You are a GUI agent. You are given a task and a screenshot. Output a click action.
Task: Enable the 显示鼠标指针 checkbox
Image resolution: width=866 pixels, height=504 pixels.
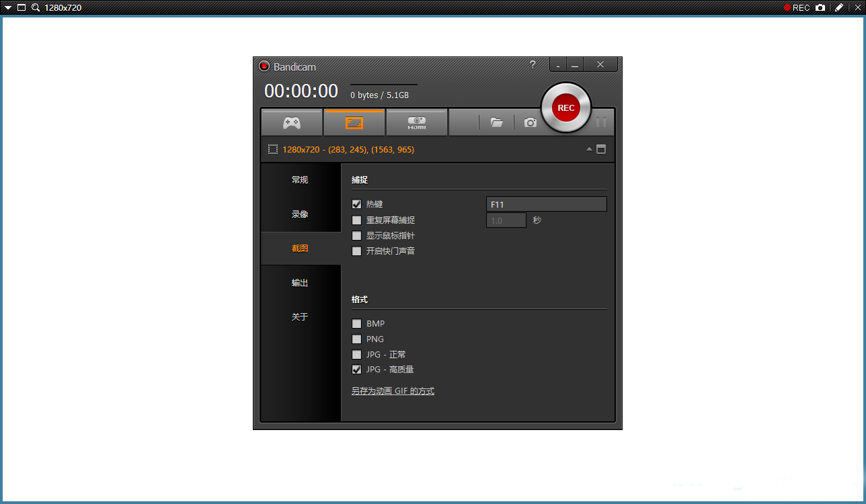pos(357,236)
